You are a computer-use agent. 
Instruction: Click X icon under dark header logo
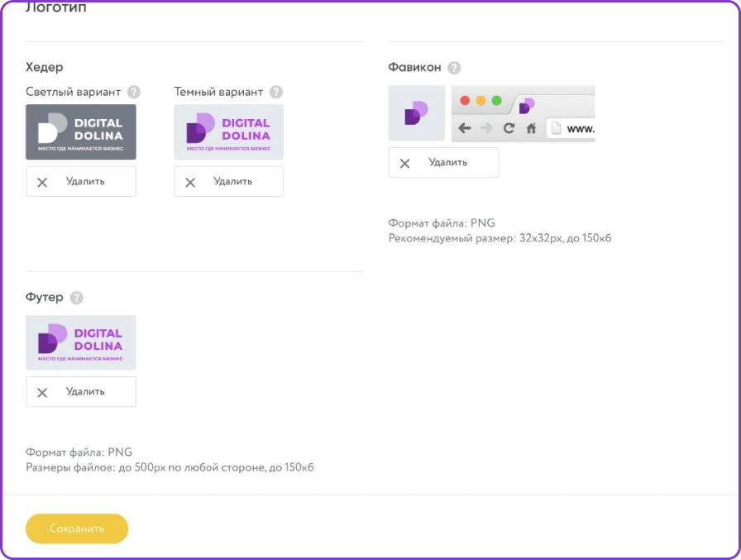(x=190, y=183)
